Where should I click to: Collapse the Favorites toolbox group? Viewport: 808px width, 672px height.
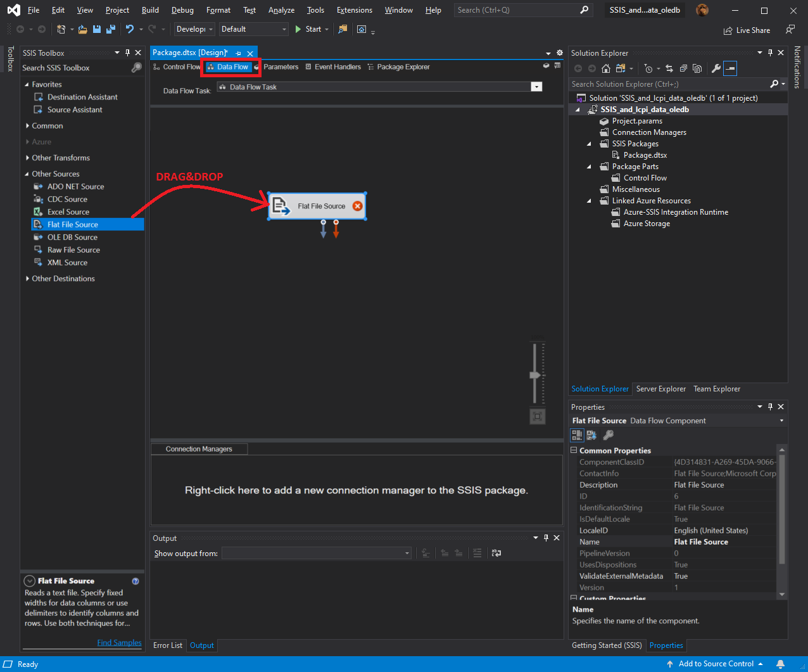[27, 84]
